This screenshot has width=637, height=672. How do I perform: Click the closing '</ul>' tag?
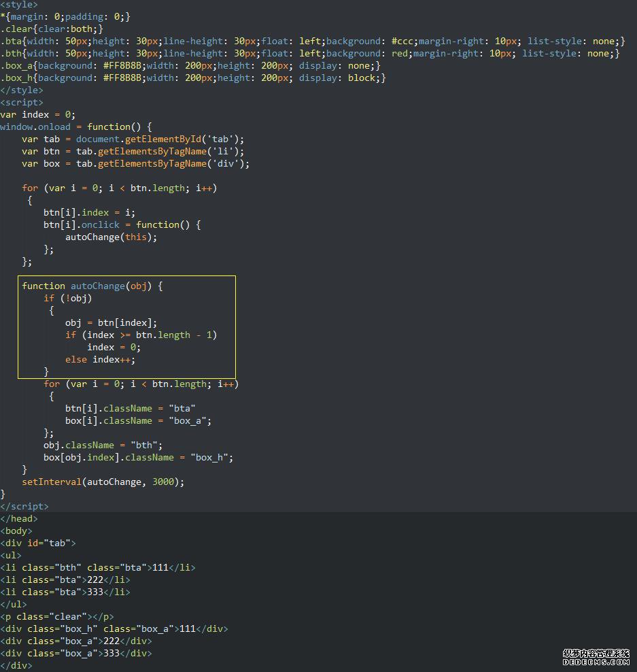(14, 604)
